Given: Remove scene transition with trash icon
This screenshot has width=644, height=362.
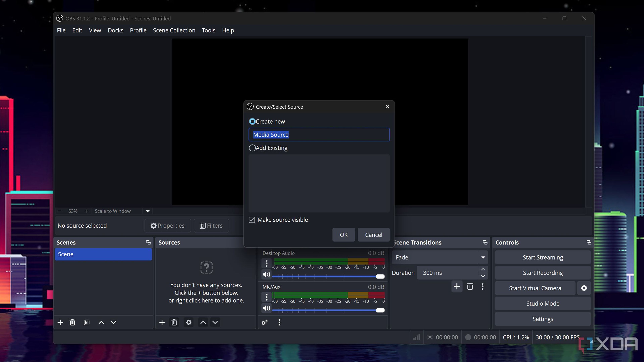Looking at the screenshot, I should [x=470, y=286].
